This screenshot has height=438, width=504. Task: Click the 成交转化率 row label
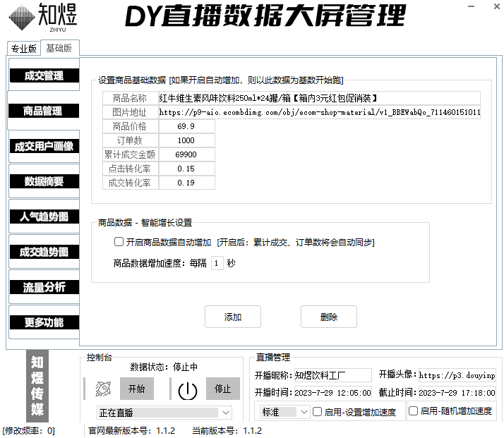click(130, 183)
